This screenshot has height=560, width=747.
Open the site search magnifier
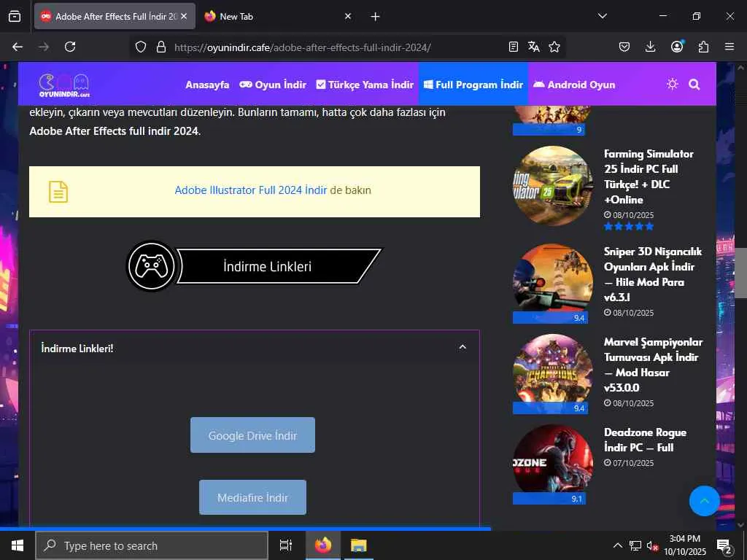694,85
